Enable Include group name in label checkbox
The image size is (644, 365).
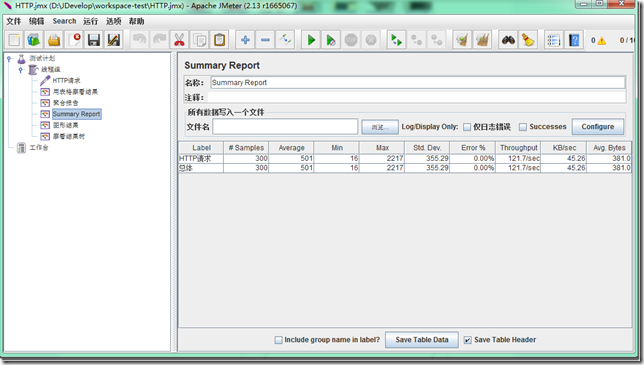pyautogui.click(x=278, y=340)
